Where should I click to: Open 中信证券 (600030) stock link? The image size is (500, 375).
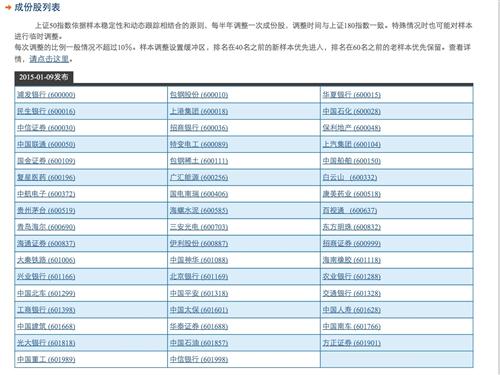coord(46,128)
